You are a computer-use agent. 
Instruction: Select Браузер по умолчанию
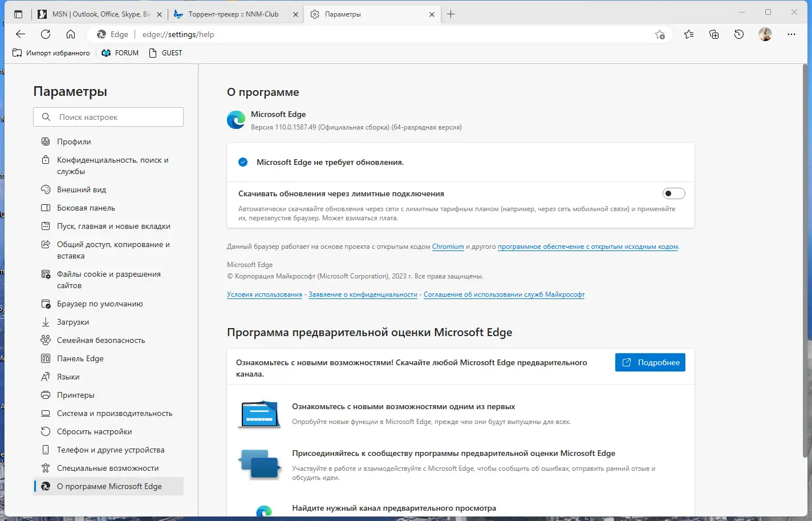tap(108, 304)
